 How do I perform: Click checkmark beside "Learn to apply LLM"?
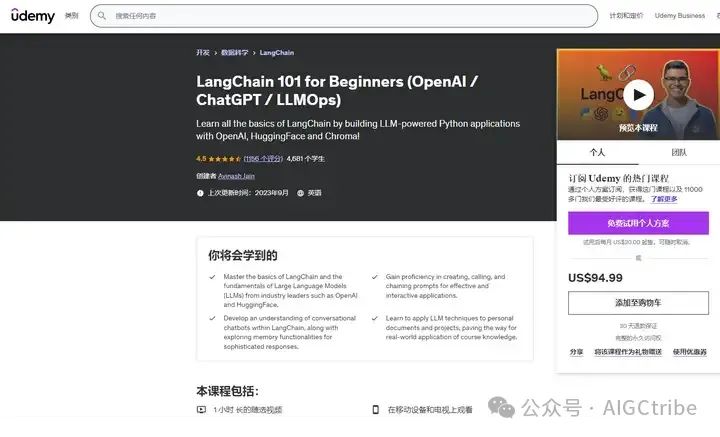[375, 318]
